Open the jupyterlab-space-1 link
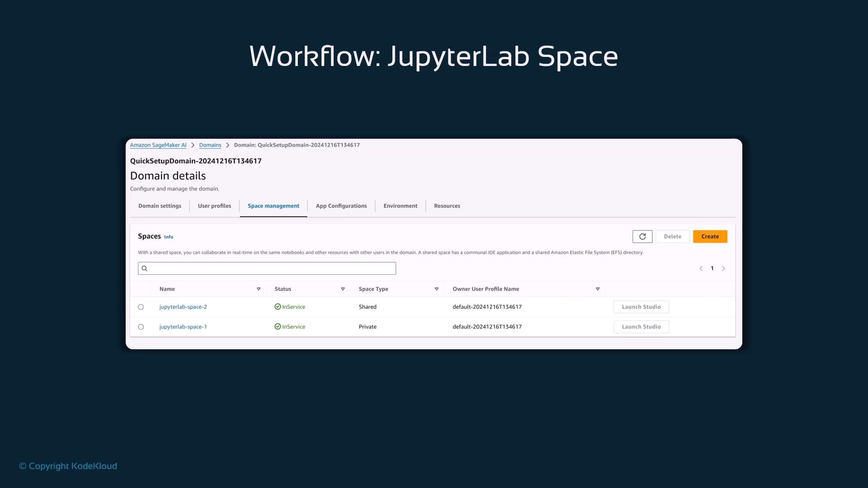 183,327
